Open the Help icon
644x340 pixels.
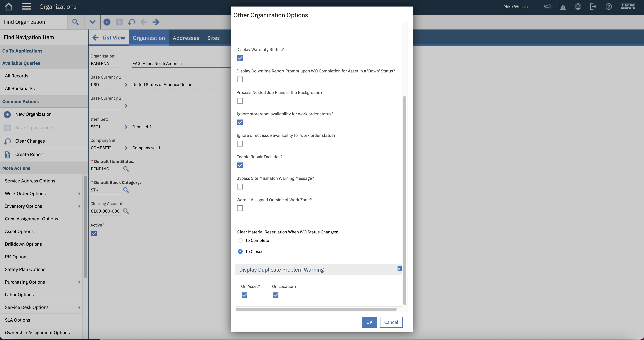[x=609, y=7]
